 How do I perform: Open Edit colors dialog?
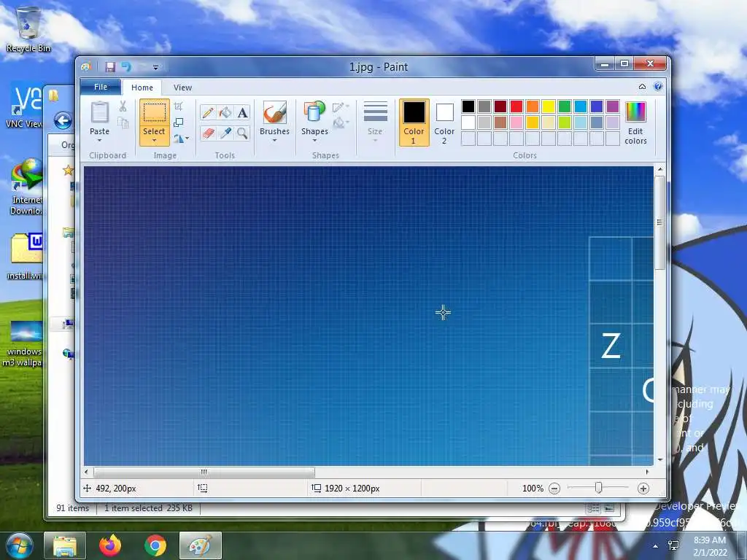[x=635, y=122]
